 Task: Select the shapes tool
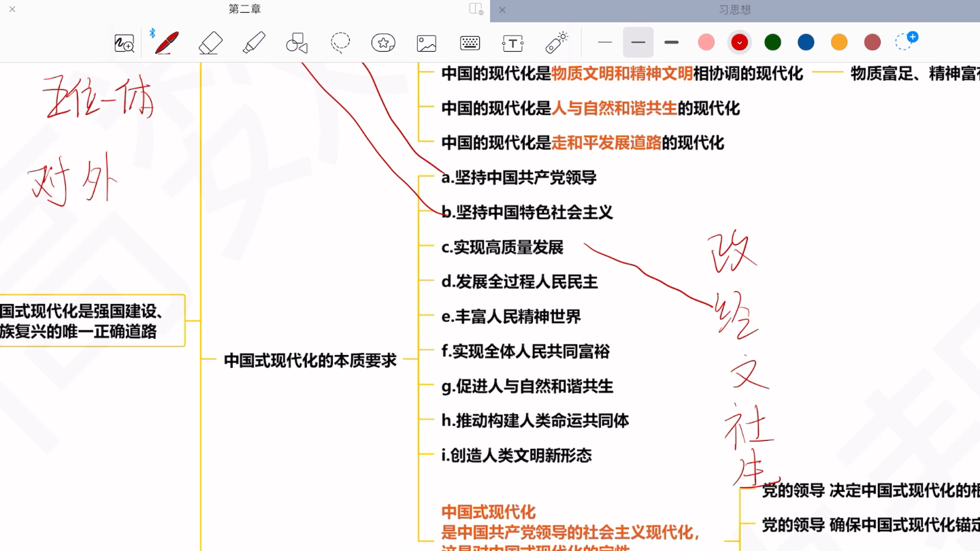click(x=297, y=43)
